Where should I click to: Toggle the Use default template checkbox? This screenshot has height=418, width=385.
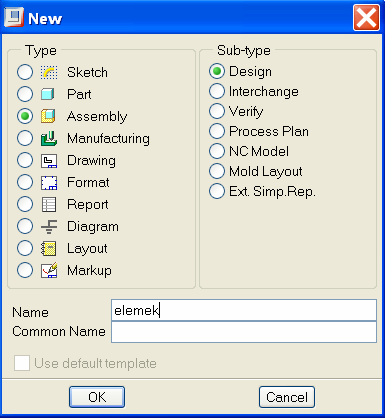[22, 363]
